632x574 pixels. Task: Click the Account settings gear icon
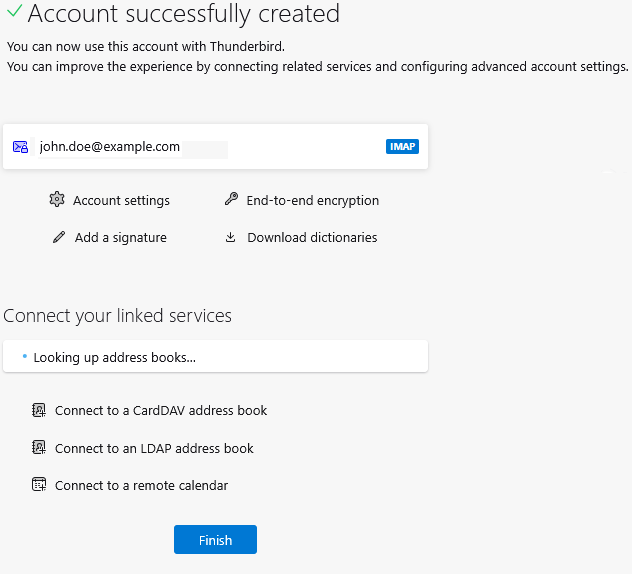click(56, 200)
